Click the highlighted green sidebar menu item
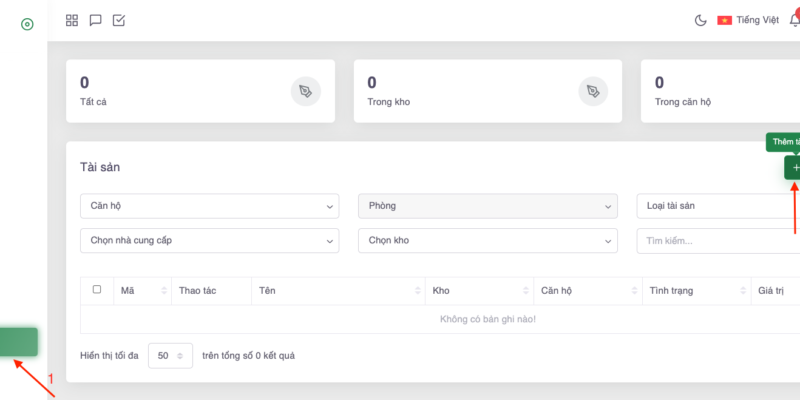This screenshot has height=400, width=800. pyautogui.click(x=19, y=342)
